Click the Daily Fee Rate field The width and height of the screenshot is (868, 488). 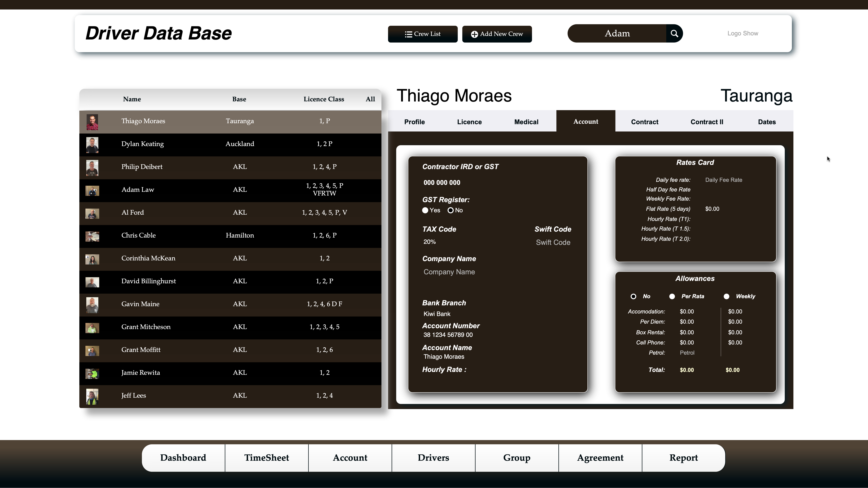tap(724, 180)
